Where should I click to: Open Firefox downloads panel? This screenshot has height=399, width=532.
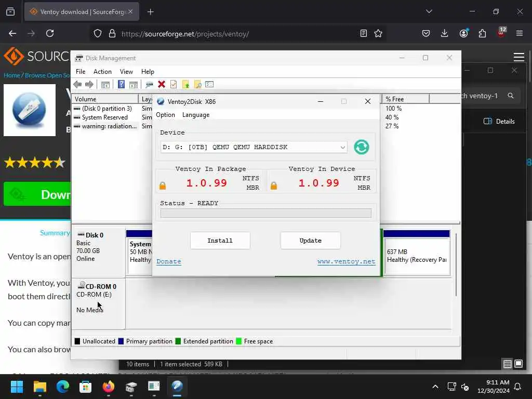[444, 33]
